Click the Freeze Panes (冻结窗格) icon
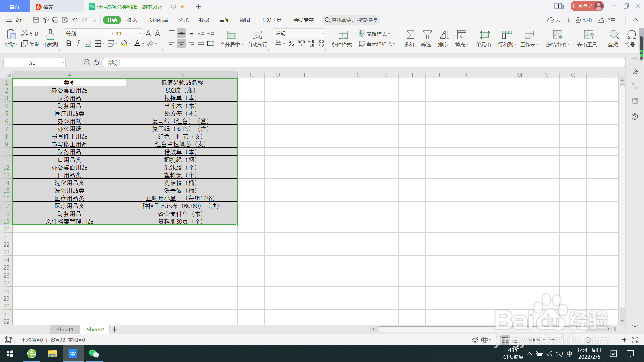 click(557, 35)
